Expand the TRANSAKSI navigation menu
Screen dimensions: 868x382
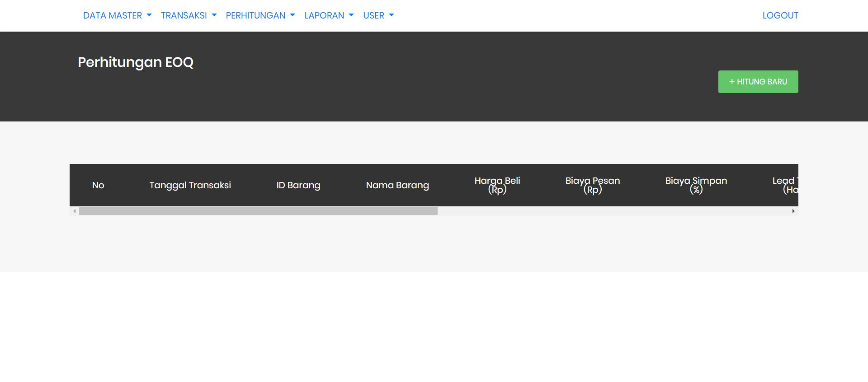tap(189, 15)
